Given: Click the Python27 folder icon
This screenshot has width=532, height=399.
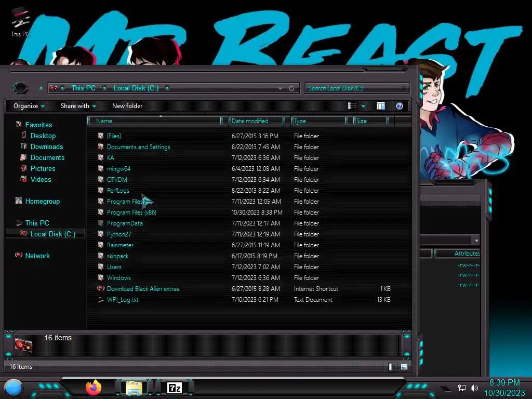Looking at the screenshot, I should [101, 234].
